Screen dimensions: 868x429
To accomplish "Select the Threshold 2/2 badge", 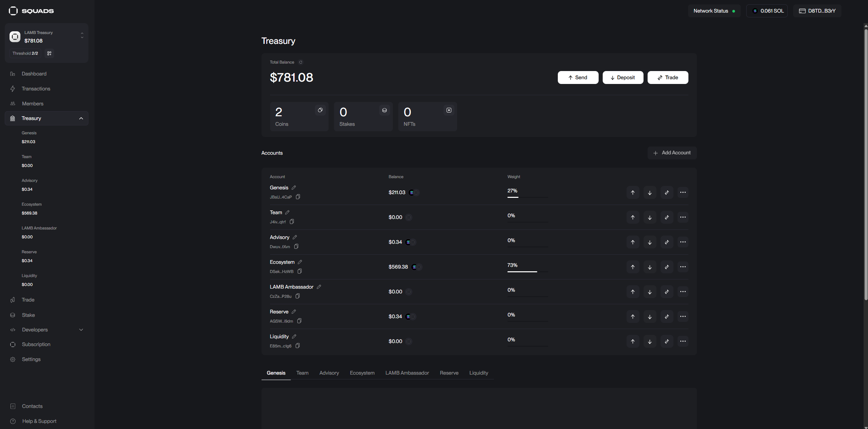I will tap(25, 53).
